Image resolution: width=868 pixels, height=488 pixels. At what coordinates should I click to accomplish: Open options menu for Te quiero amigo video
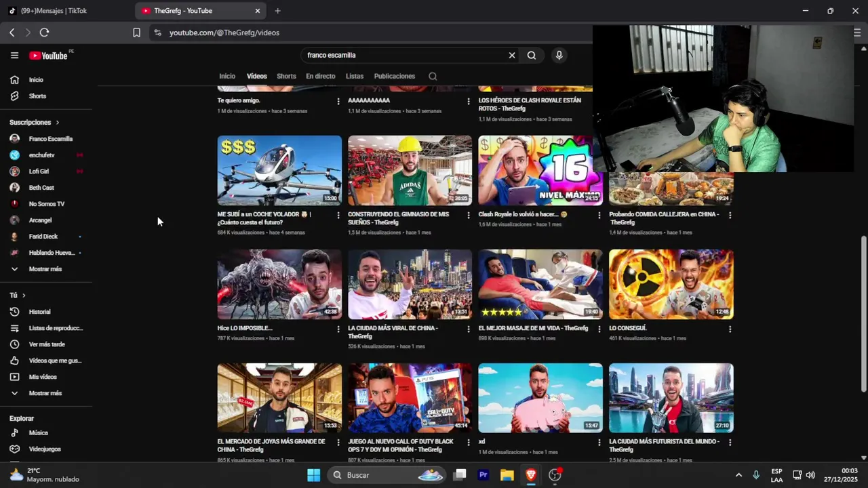coord(338,101)
